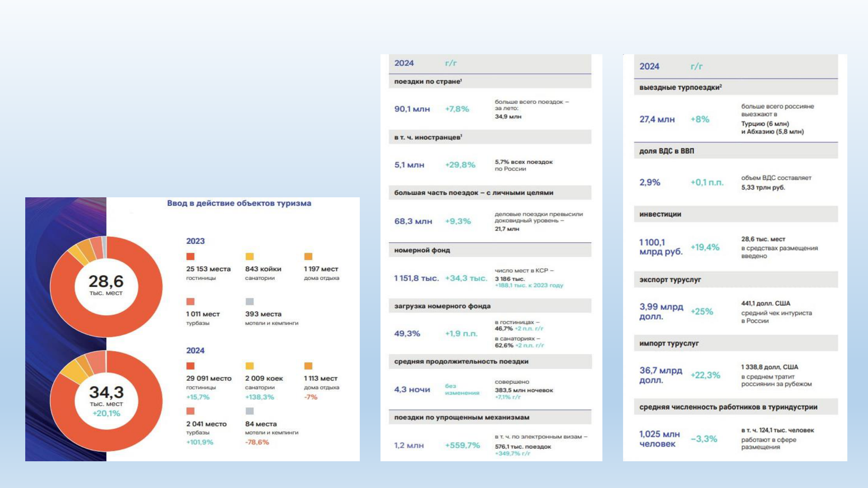Click the 'поездки по упрощенным механизмам' header
The height and width of the screenshot is (488, 868).
(x=462, y=417)
